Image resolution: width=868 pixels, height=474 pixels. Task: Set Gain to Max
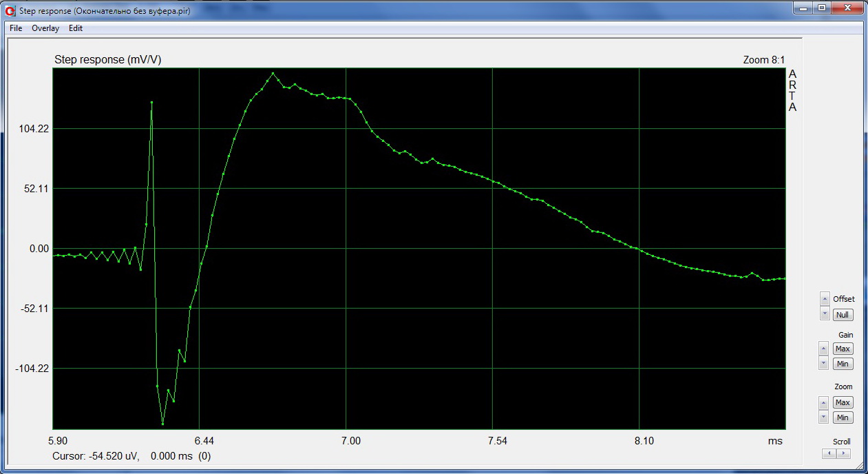pyautogui.click(x=843, y=349)
